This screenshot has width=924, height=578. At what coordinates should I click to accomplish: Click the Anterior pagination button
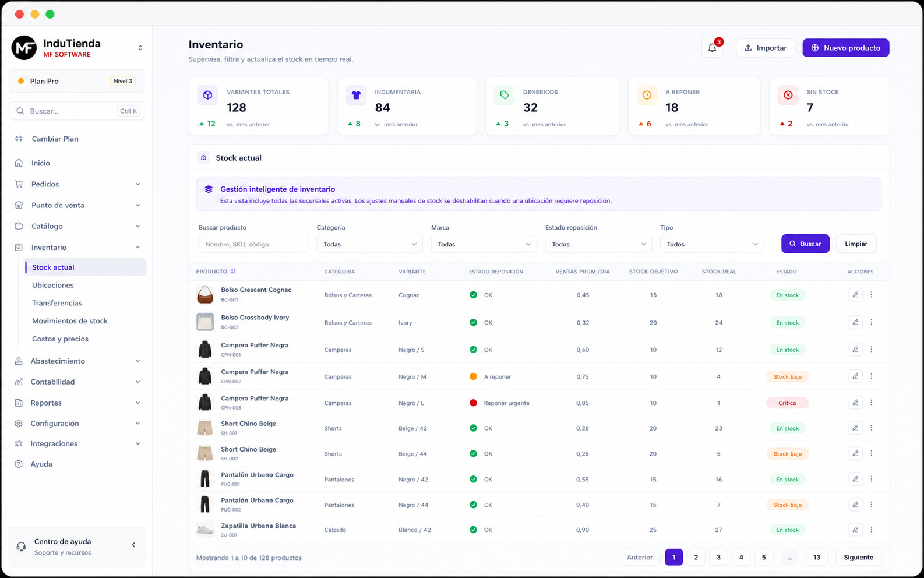click(x=640, y=558)
